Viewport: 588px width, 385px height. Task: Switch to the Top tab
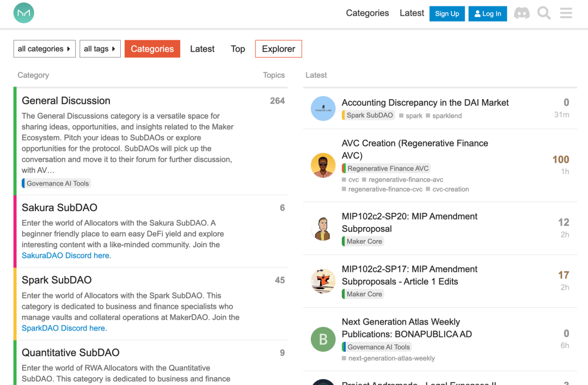point(238,49)
